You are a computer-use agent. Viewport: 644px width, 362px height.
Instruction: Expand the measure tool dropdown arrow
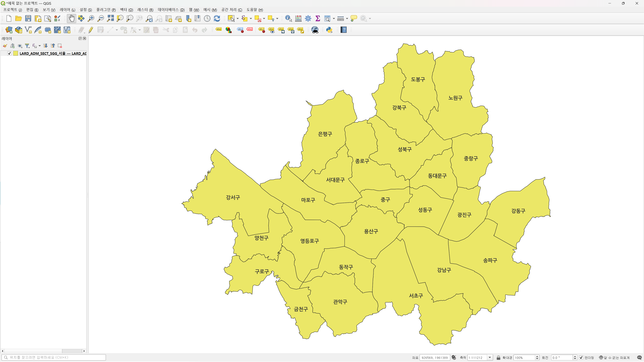[347, 18]
